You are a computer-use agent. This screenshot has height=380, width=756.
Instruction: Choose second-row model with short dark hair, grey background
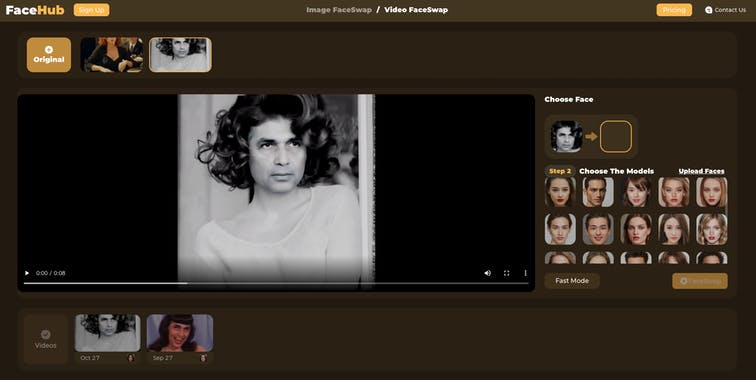tap(560, 229)
